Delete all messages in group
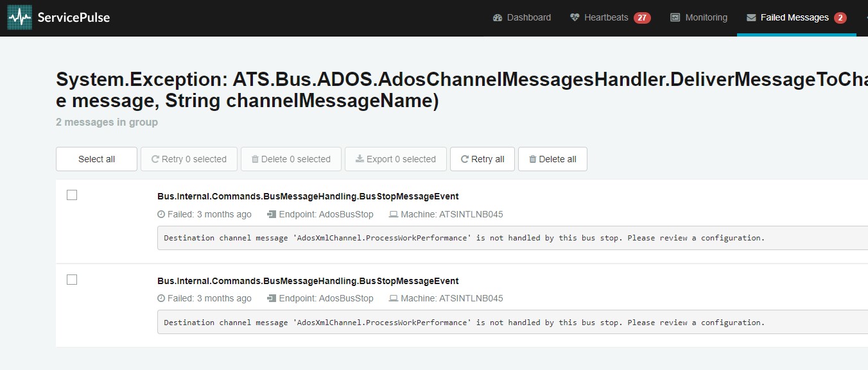Screen dimensions: 868x370 (x=552, y=159)
